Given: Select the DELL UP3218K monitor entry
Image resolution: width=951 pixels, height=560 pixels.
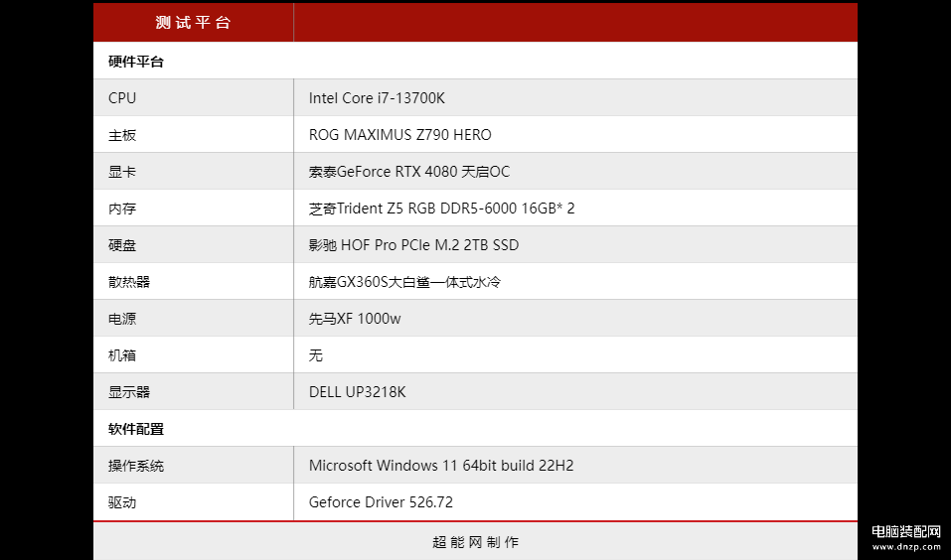Looking at the screenshot, I should click(357, 392).
